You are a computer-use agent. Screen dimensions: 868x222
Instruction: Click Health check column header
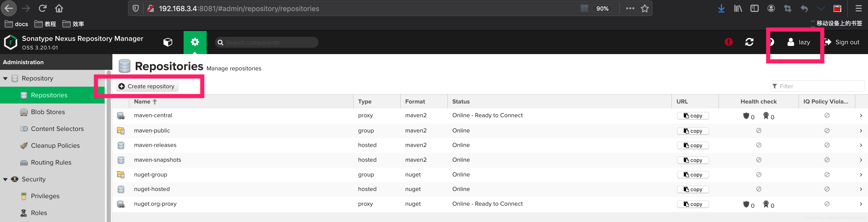758,101
